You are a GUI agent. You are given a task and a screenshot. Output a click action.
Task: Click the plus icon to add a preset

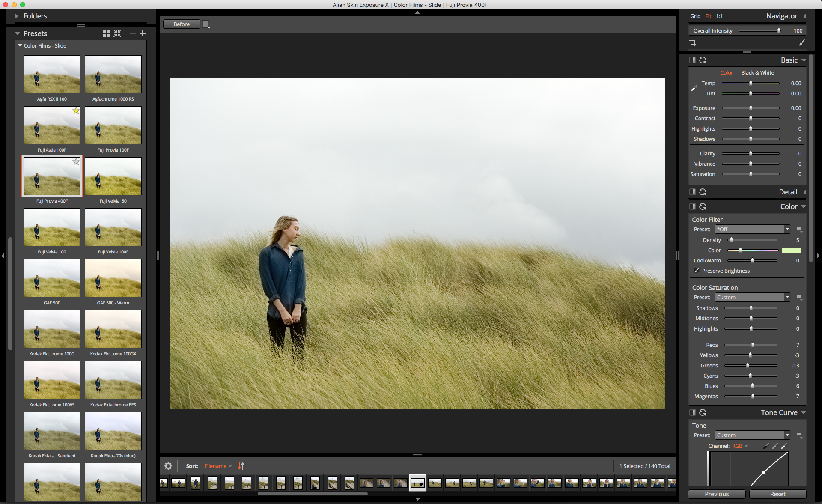pos(143,33)
